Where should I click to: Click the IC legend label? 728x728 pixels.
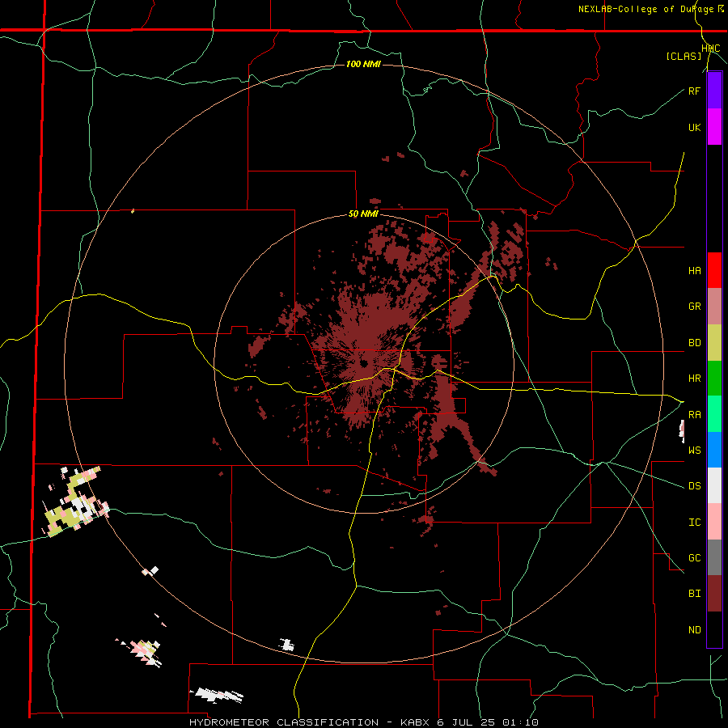694,523
